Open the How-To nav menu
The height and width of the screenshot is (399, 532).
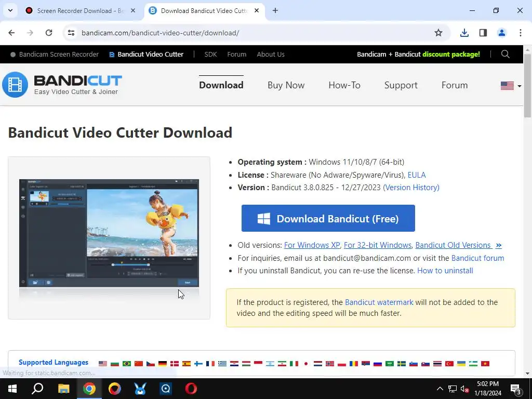344,85
